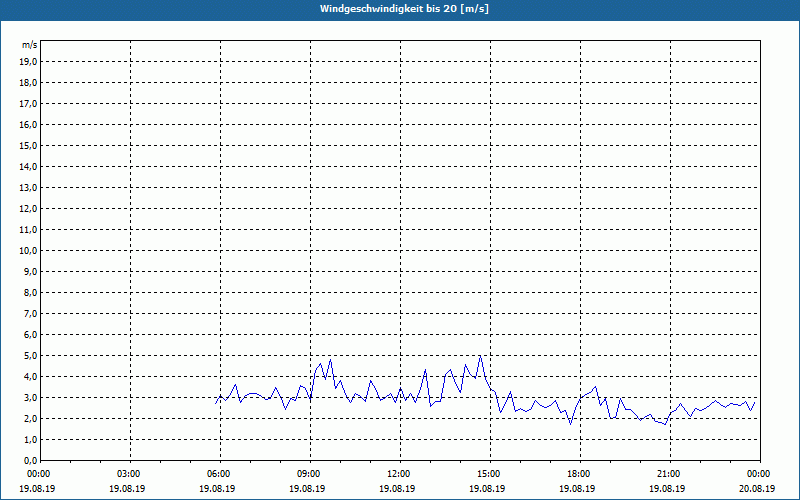This screenshot has height=500, width=800.
Task: Click the '11,0' y-axis label
Action: pos(28,230)
